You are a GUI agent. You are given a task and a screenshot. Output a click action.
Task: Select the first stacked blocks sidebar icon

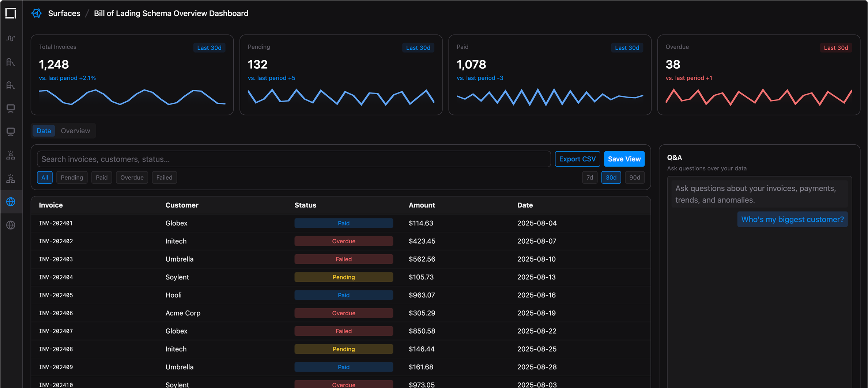point(11,155)
